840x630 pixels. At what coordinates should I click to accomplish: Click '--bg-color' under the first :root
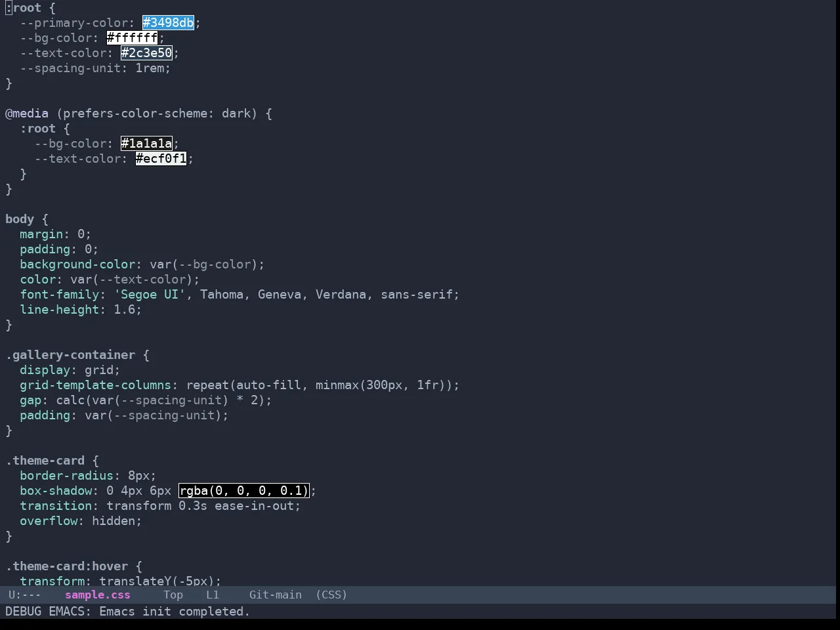(x=56, y=38)
